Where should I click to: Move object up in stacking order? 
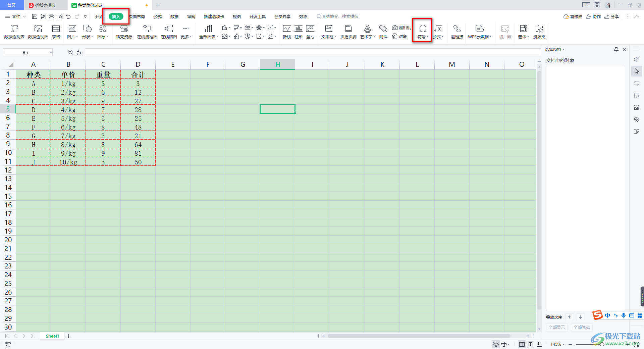coord(569,317)
